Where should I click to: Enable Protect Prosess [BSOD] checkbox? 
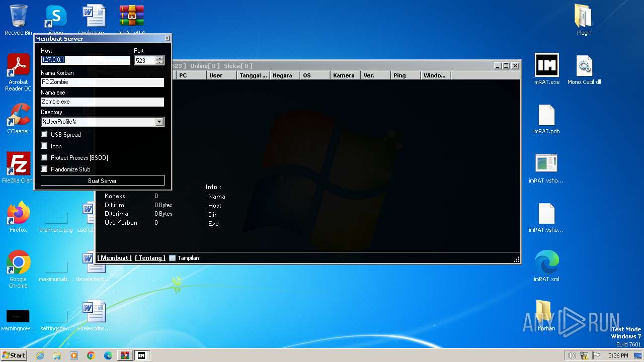(x=44, y=157)
